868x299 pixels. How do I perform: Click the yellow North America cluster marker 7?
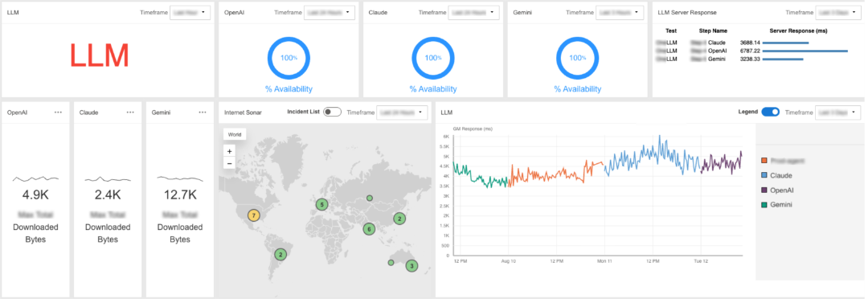click(x=253, y=215)
